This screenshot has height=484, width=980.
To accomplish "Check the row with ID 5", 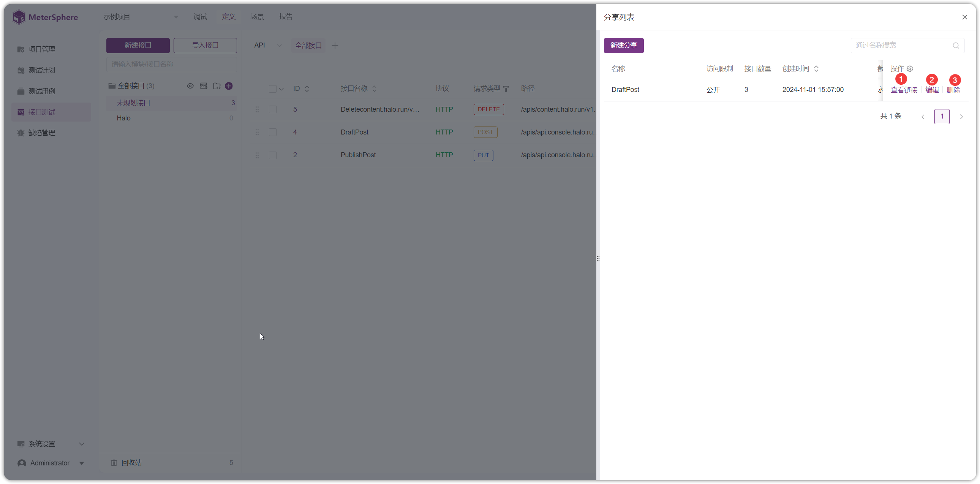I will click(x=272, y=109).
